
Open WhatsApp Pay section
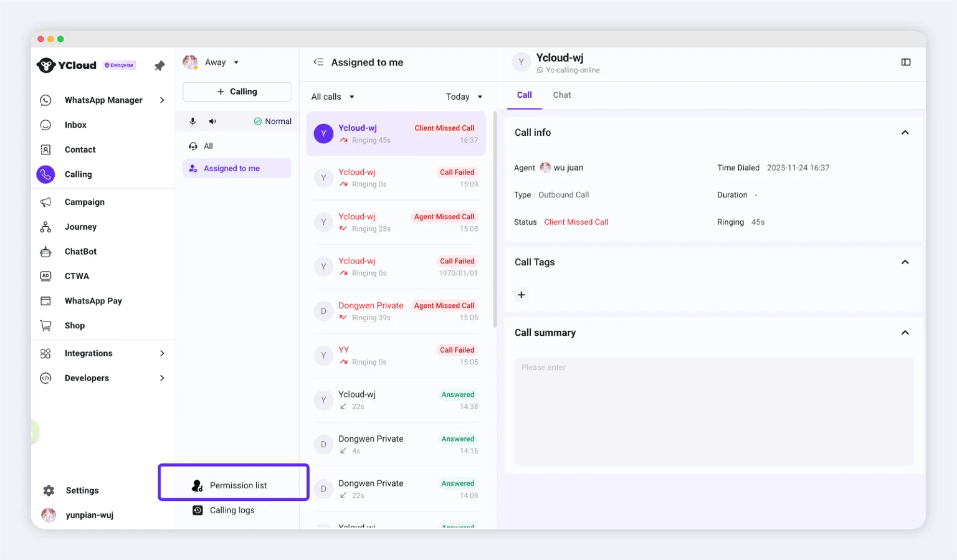pyautogui.click(x=93, y=301)
